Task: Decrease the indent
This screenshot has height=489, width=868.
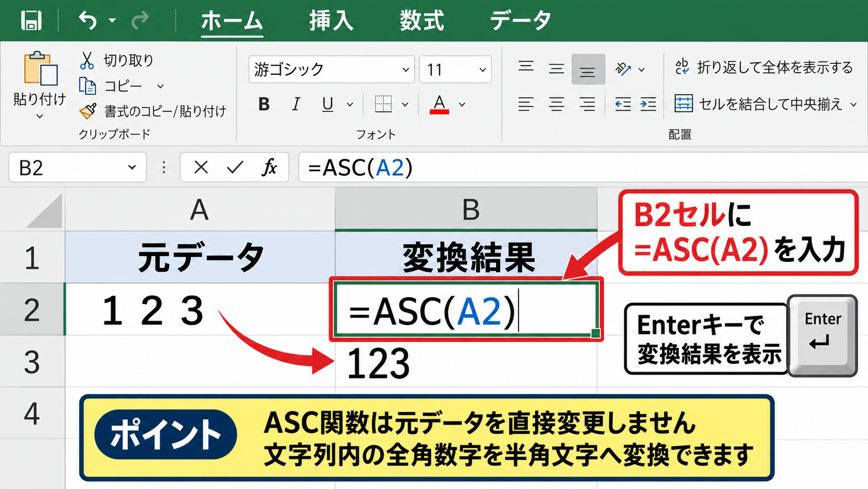Action: tap(622, 104)
